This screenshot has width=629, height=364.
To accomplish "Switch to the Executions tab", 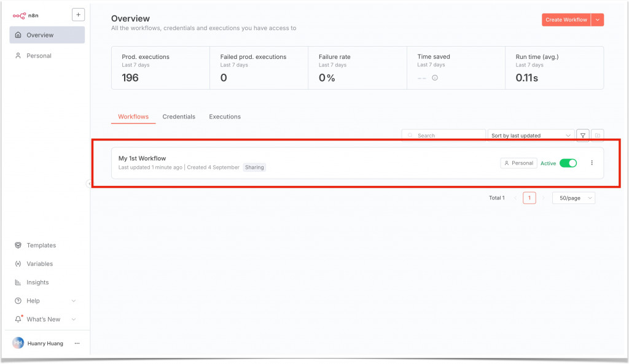I will [225, 117].
